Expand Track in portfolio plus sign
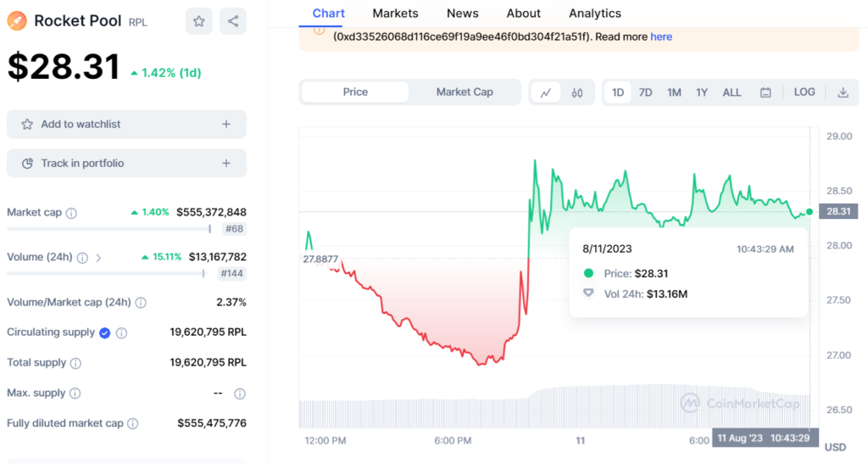 pos(226,163)
